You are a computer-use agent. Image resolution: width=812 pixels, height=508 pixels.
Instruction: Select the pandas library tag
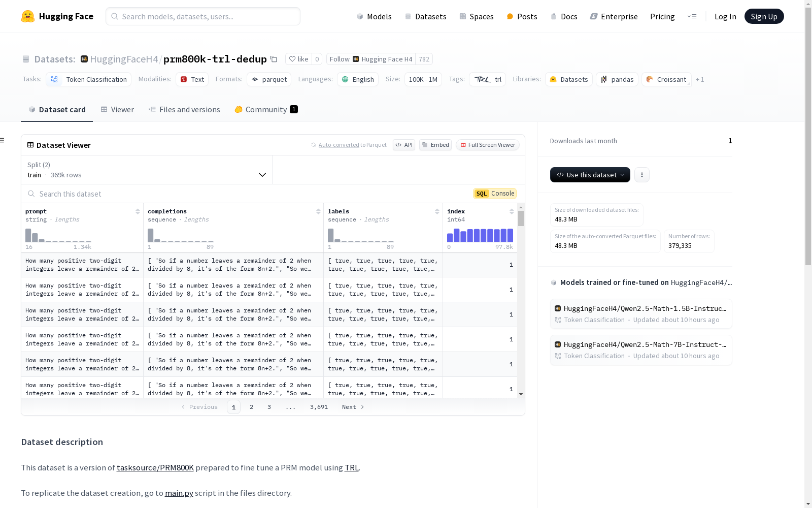[x=617, y=79]
